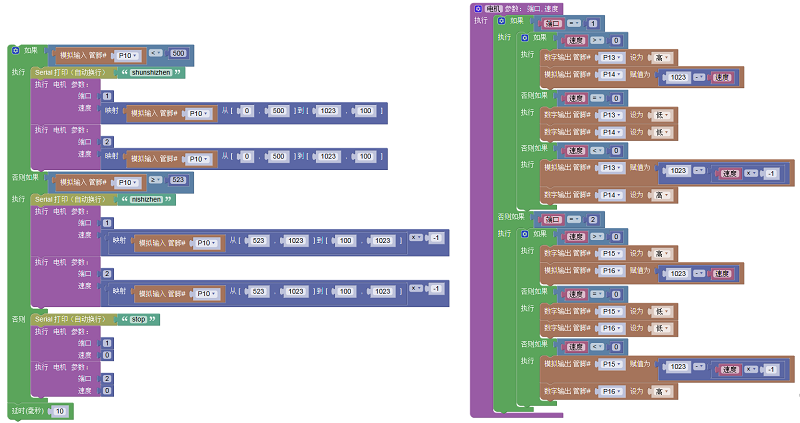Click gear of the topmost 速度 > 0 如果 block
The image size is (800, 423).
[525, 37]
